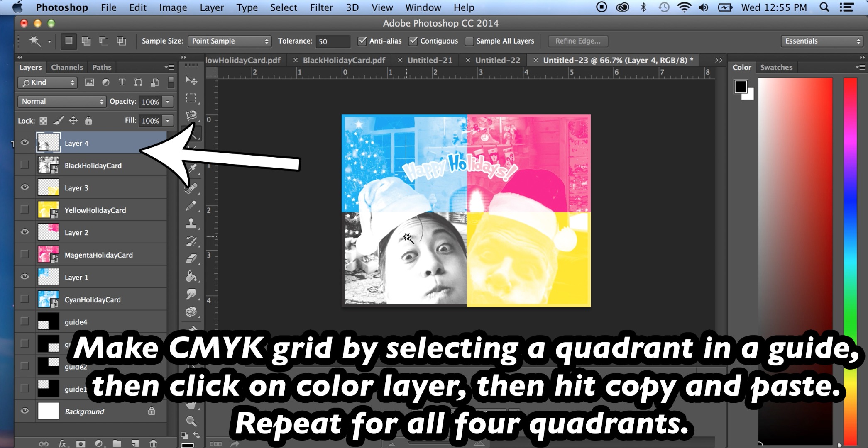Show the BlackHolidayCard layer
Screen dimensions: 868x448
tap(25, 165)
